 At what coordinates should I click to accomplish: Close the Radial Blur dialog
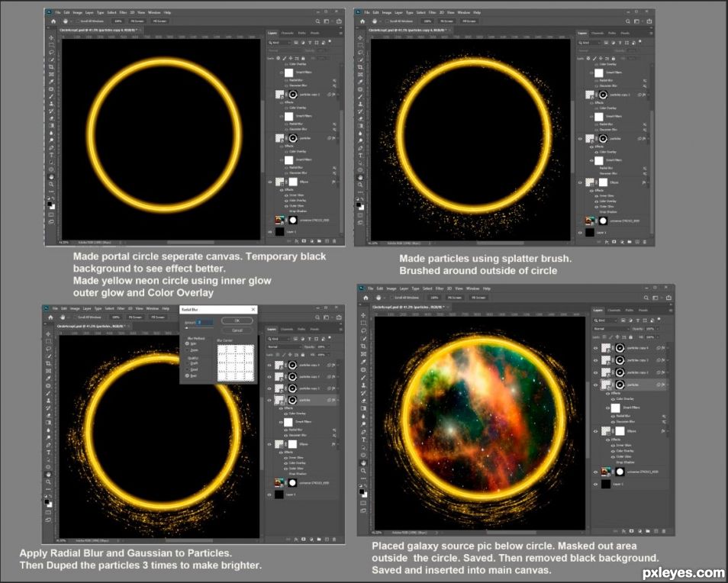[253, 309]
